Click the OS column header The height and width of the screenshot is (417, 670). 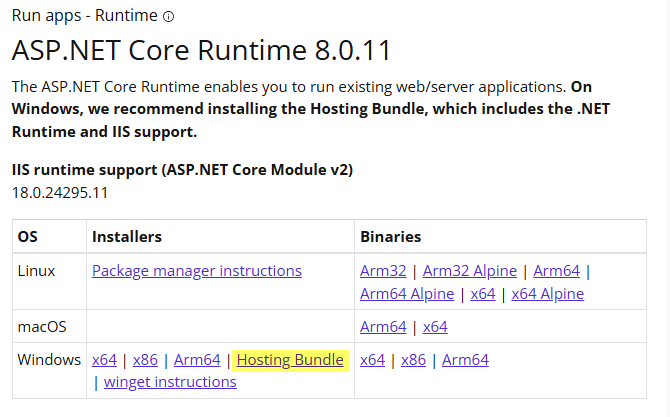28,237
